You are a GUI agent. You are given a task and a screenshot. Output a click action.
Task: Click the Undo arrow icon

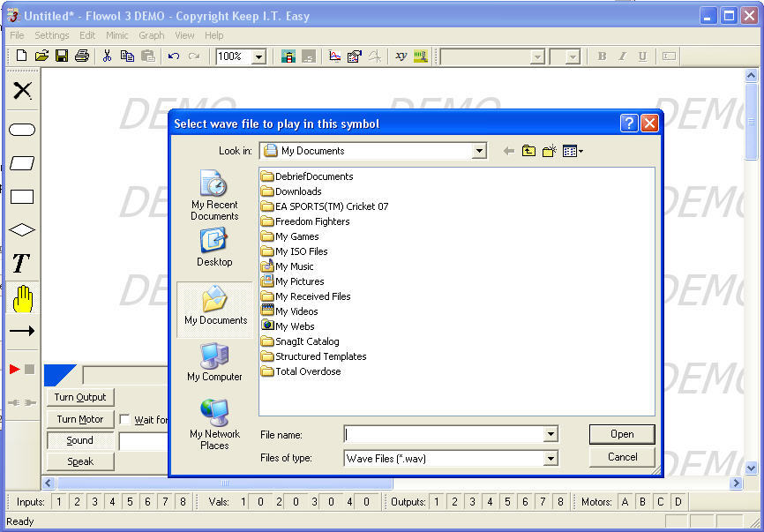(174, 56)
